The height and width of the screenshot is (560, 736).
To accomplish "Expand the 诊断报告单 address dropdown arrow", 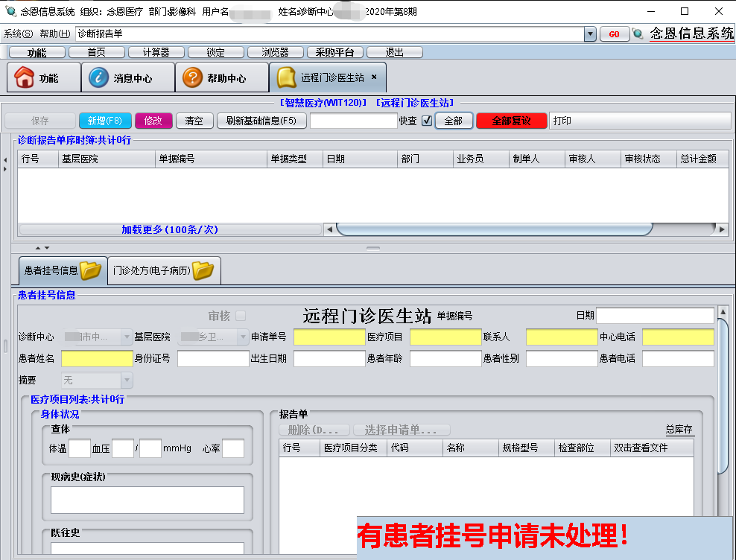I will (x=590, y=34).
